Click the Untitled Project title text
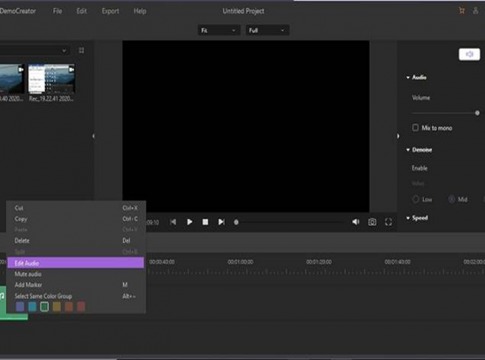This screenshot has height=360, width=485. [x=243, y=11]
